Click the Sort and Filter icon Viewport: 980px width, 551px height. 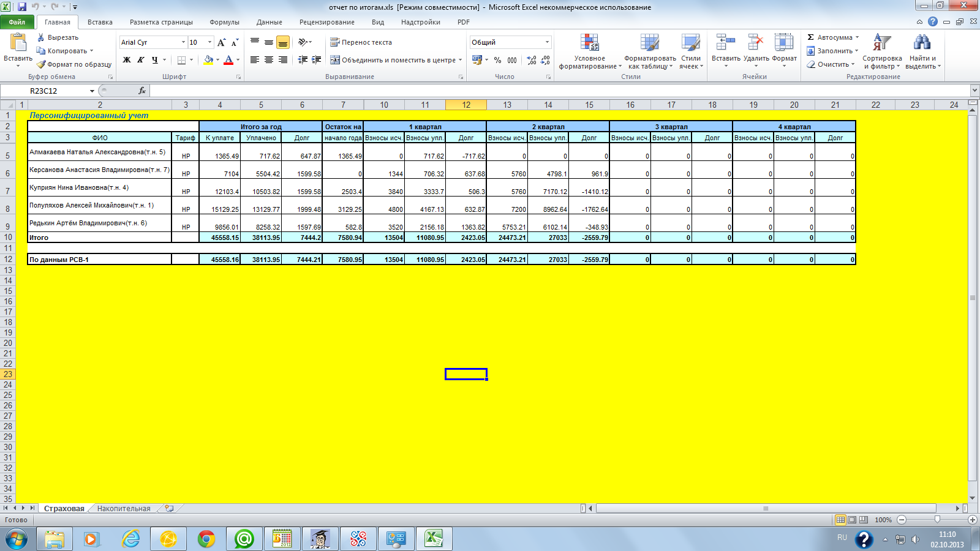click(881, 43)
